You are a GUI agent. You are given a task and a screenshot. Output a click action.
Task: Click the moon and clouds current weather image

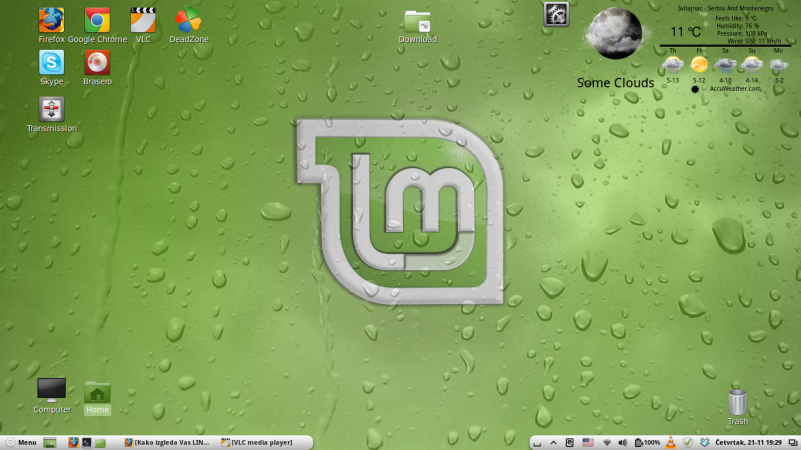616,34
